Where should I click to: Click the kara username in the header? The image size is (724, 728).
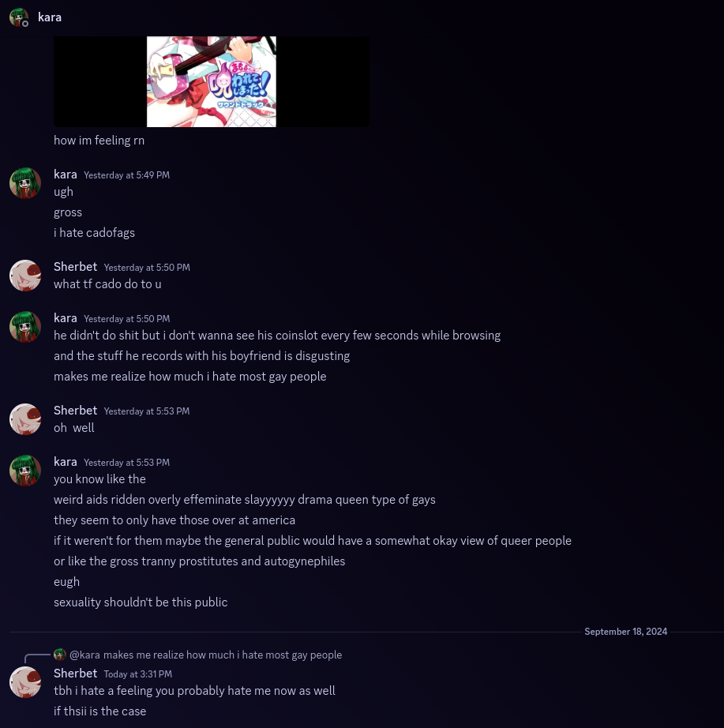pyautogui.click(x=50, y=17)
